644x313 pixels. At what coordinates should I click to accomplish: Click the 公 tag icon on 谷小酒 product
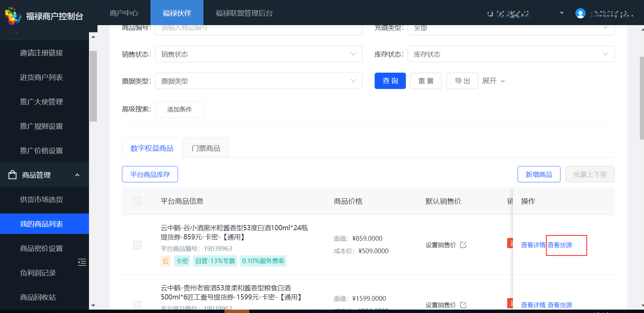point(166,261)
